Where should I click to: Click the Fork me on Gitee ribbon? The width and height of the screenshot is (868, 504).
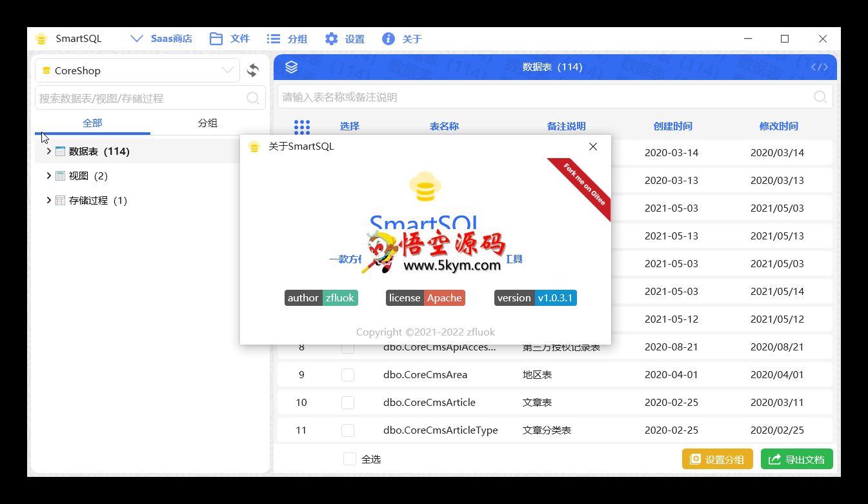pos(584,185)
